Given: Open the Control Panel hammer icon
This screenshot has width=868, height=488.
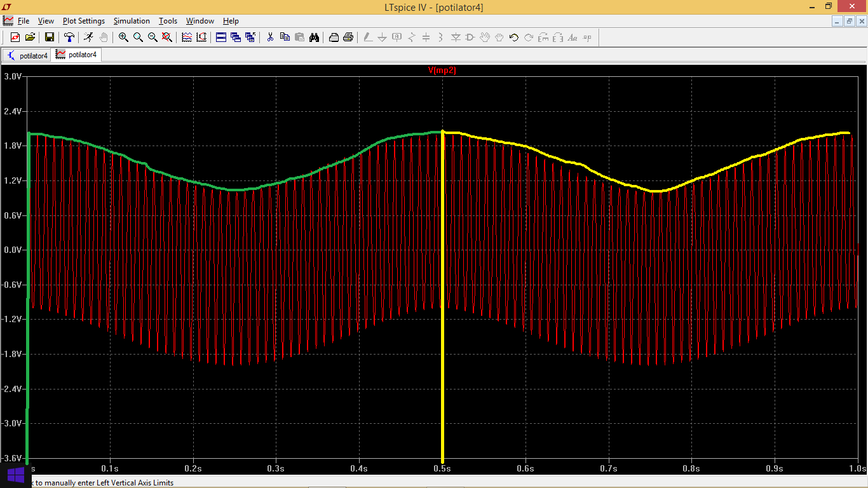Looking at the screenshot, I should pyautogui.click(x=69, y=37).
